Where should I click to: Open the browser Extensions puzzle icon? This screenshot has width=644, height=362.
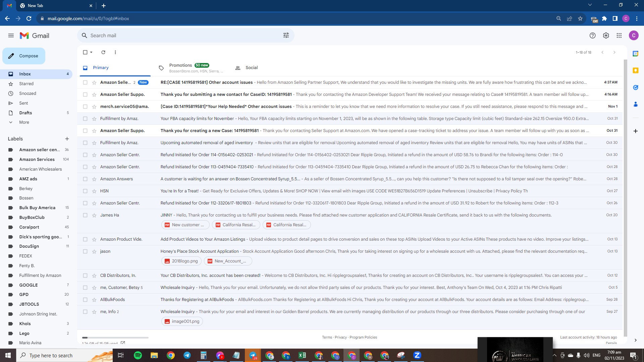[x=604, y=18]
